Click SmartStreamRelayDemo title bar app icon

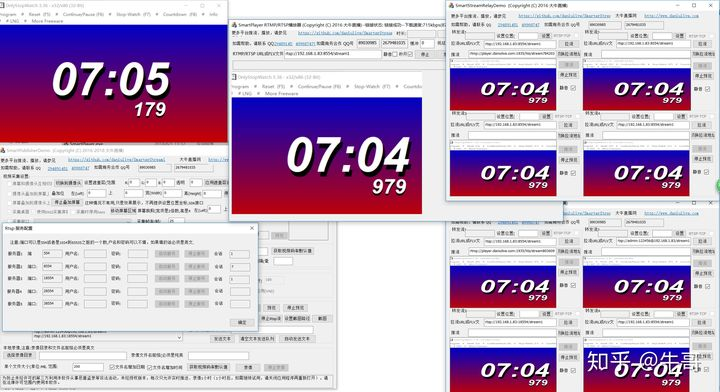451,6
